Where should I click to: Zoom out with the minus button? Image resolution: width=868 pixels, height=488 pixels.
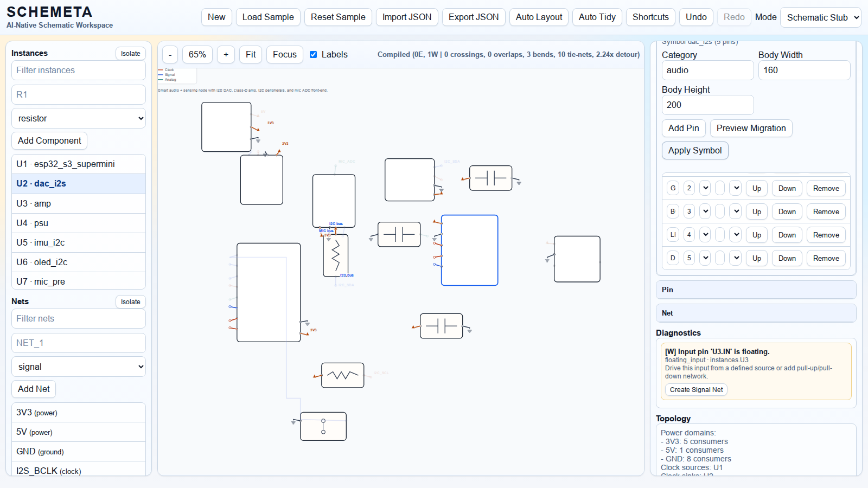tap(170, 54)
